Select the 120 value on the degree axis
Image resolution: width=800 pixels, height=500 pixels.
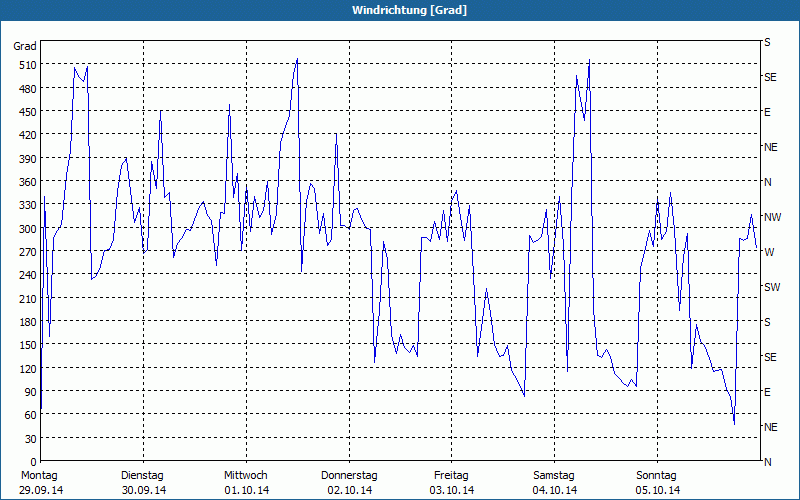28,368
